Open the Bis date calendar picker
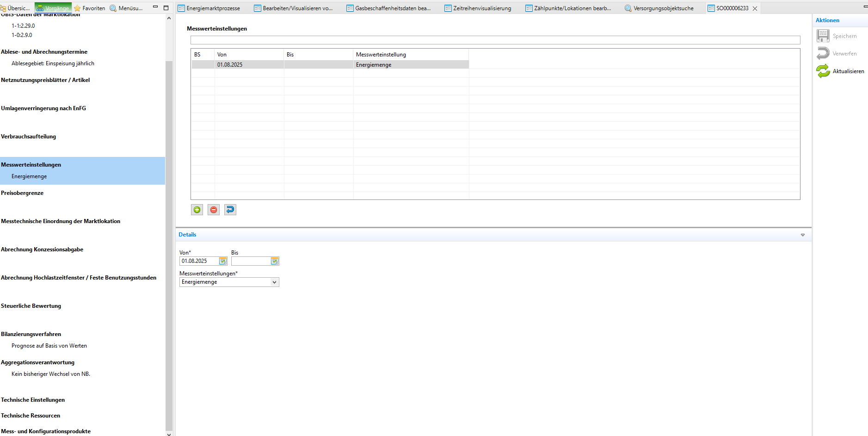Screen dimensions: 868x436 (275, 261)
